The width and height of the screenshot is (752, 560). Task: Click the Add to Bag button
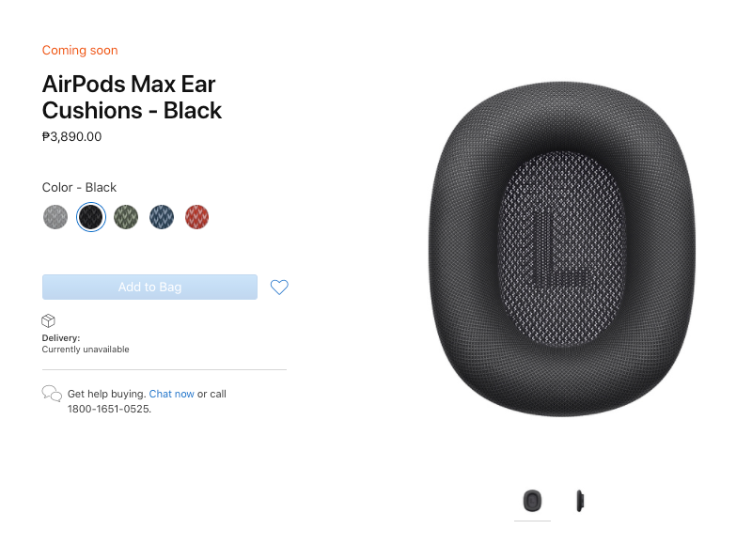(149, 288)
